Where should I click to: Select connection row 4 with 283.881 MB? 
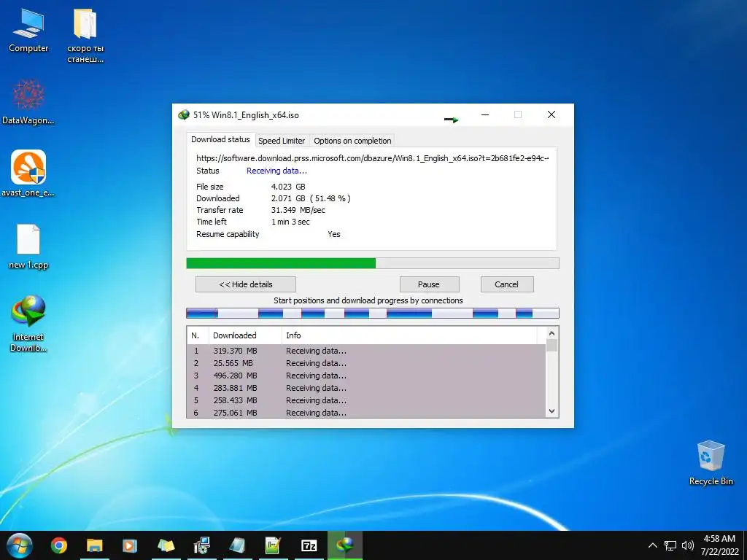tap(366, 388)
